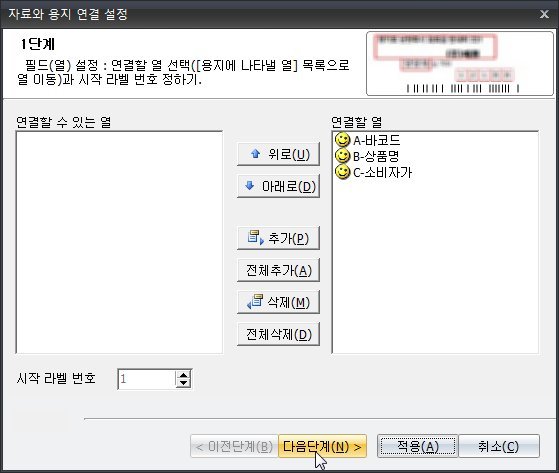Click the blue down arrow icon on 아래로

[250, 186]
